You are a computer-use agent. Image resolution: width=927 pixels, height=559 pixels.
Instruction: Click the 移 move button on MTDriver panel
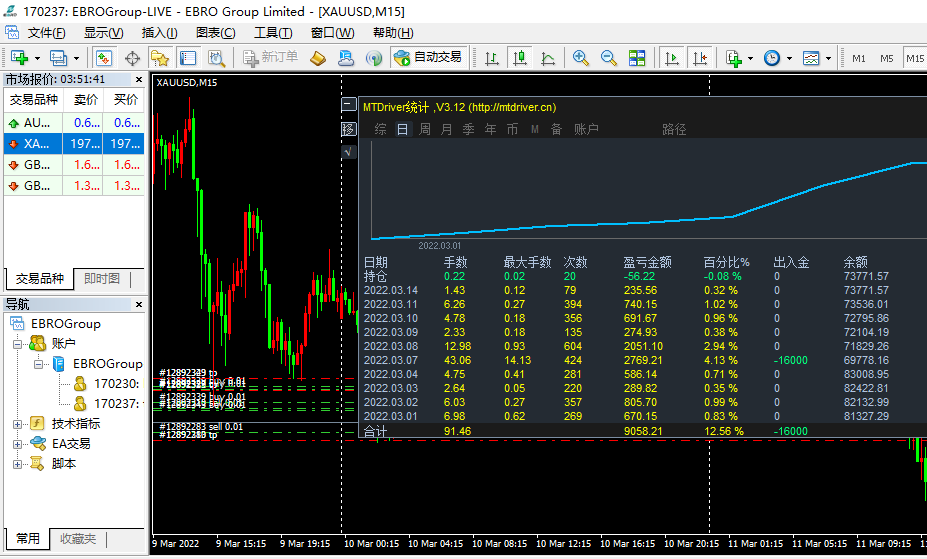[x=349, y=129]
